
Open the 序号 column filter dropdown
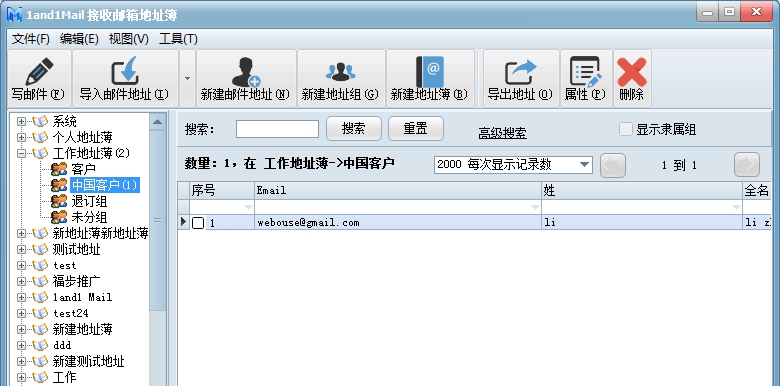[x=248, y=207]
